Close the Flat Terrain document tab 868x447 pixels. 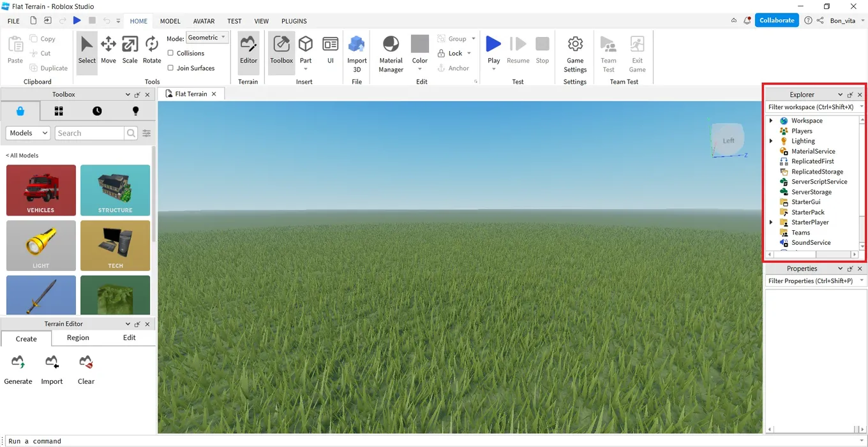[214, 94]
